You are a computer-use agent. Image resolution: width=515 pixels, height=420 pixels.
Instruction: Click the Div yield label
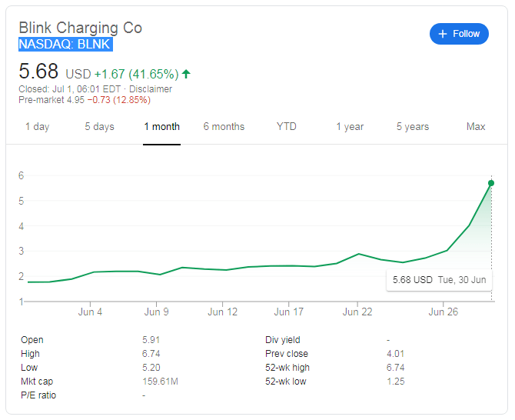[x=283, y=340]
